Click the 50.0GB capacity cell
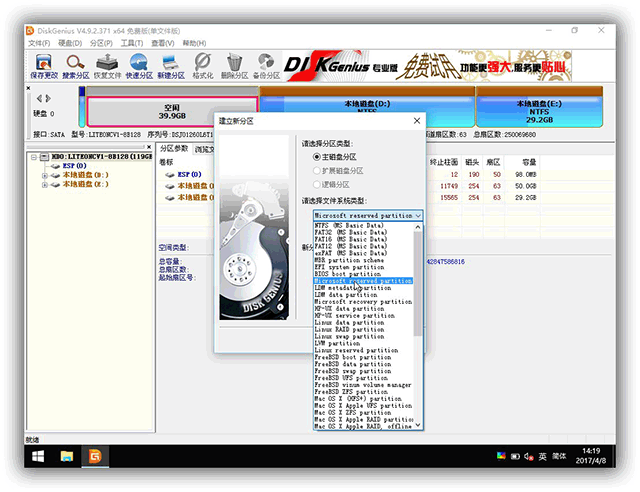640x492 pixels. tap(526, 186)
